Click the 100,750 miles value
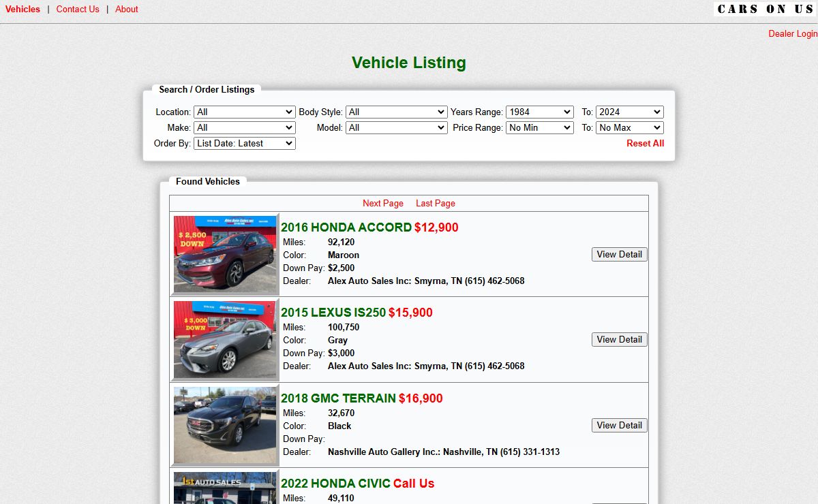The width and height of the screenshot is (818, 504). pyautogui.click(x=344, y=327)
